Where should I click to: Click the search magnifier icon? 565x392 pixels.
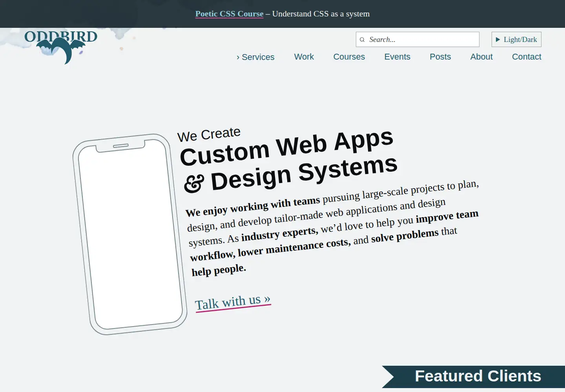click(x=362, y=40)
